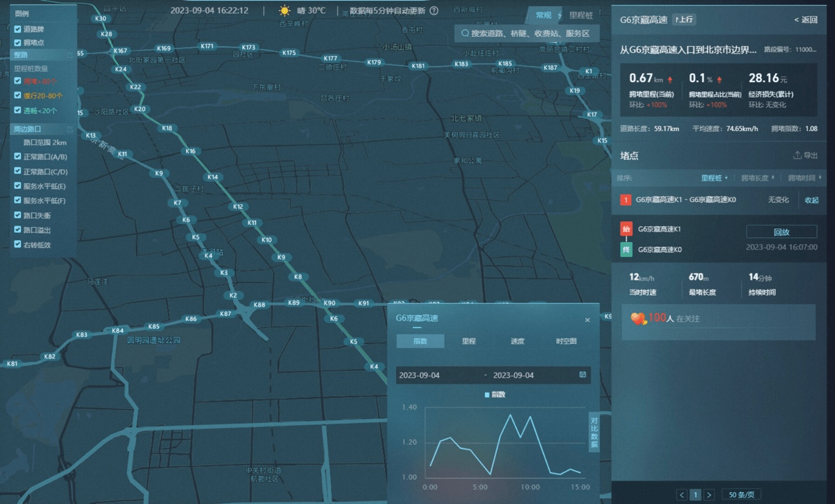The width and height of the screenshot is (835, 504).
Task: Go to the previous page arrow
Action: click(682, 495)
